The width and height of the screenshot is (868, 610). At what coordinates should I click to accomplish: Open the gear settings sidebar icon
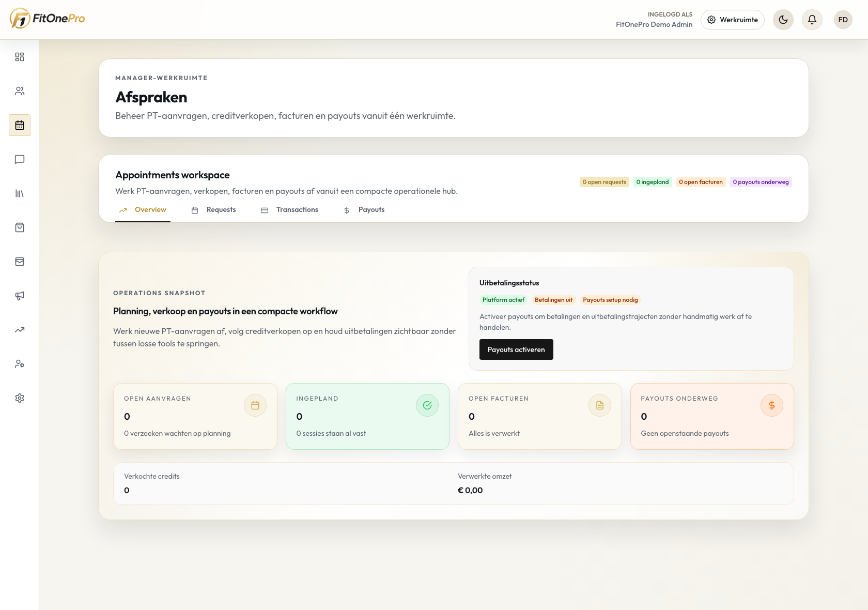20,398
